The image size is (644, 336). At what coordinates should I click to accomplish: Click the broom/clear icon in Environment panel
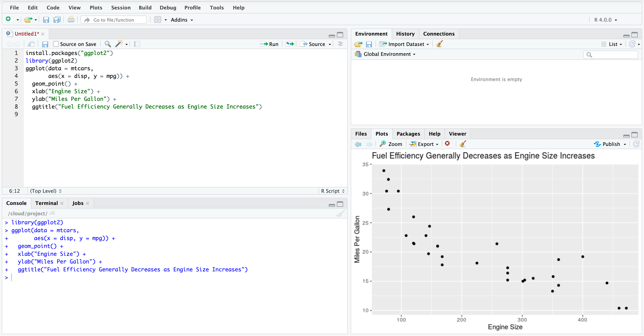point(440,44)
